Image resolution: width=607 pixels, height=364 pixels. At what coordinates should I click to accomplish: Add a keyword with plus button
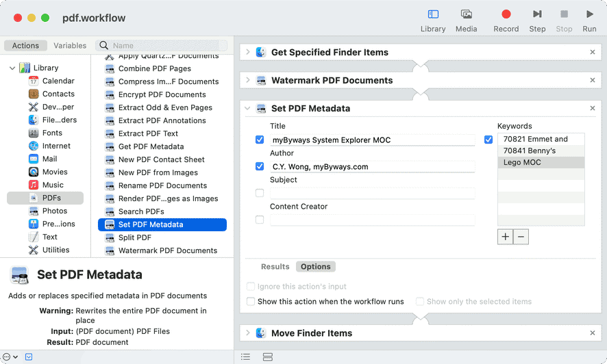coord(505,237)
